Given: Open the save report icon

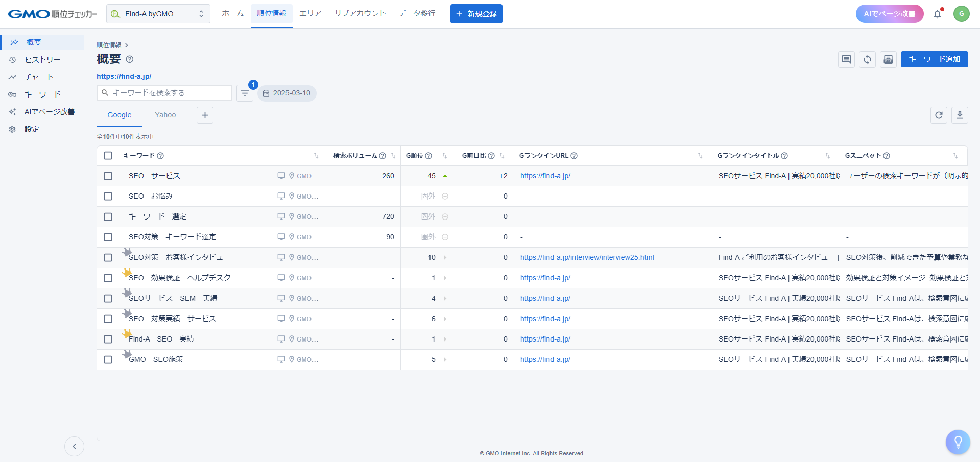Looking at the screenshot, I should [x=888, y=59].
